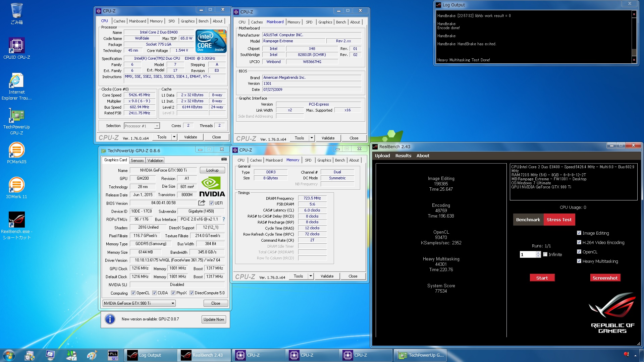Switch to the Sensors tab in GPU-Z
The image size is (644, 362).
pos(137,161)
